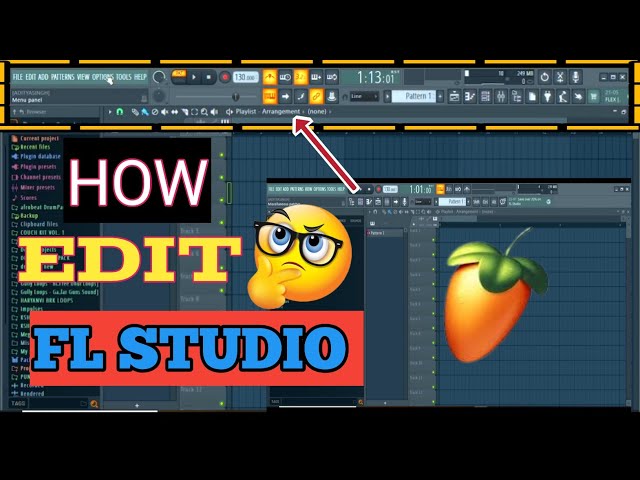Click the audio editor scissors icon

560,77
